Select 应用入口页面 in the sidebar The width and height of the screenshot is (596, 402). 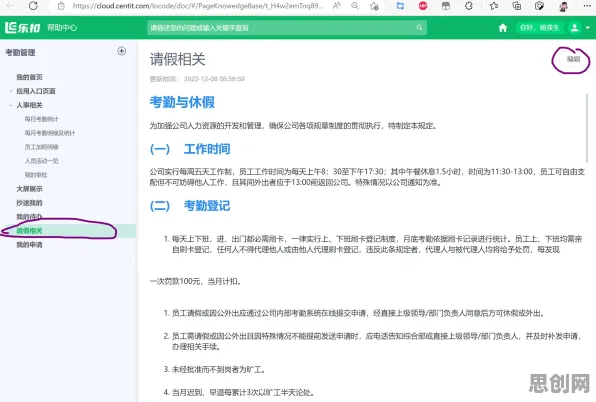pos(36,91)
